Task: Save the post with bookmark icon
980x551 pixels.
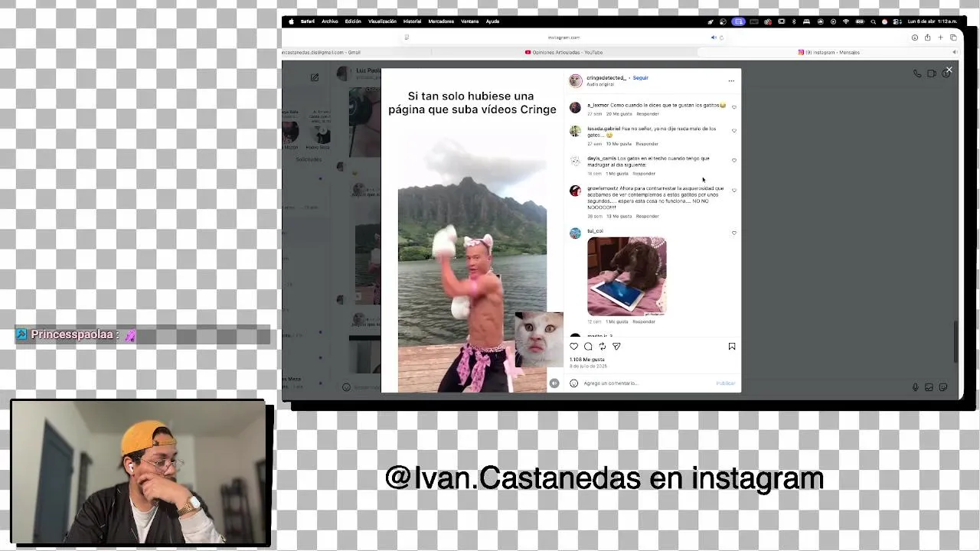Action: pos(732,347)
